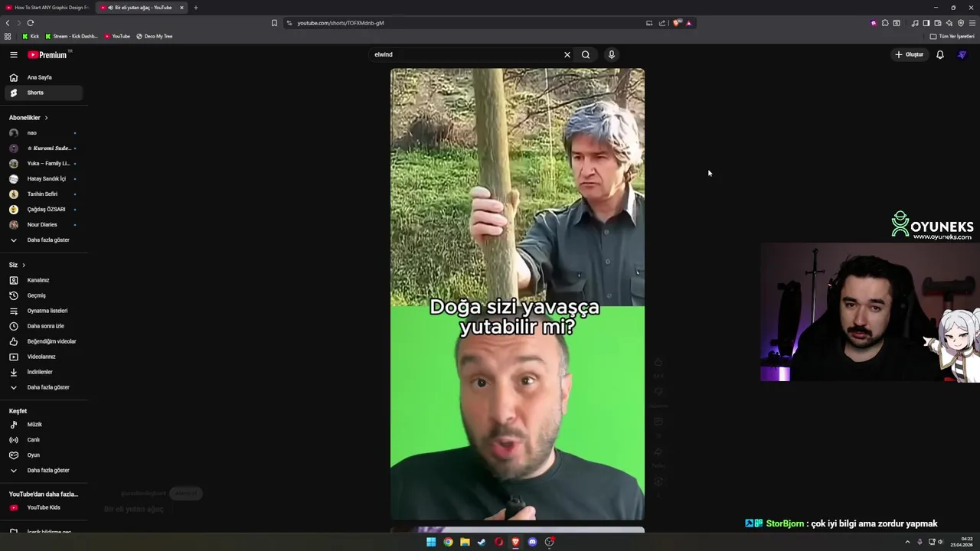Switch to How To Start ANY Graphic Design tab

tap(46, 8)
